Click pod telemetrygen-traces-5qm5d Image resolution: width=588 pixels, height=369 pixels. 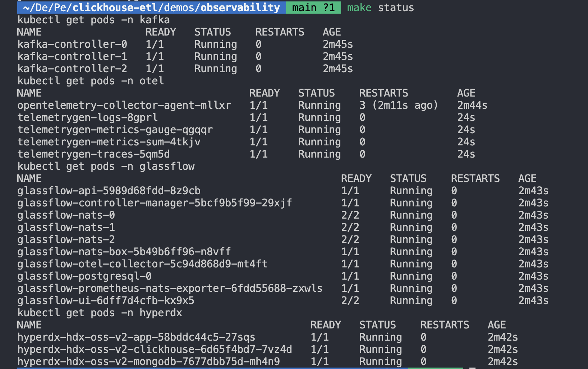[94, 154]
